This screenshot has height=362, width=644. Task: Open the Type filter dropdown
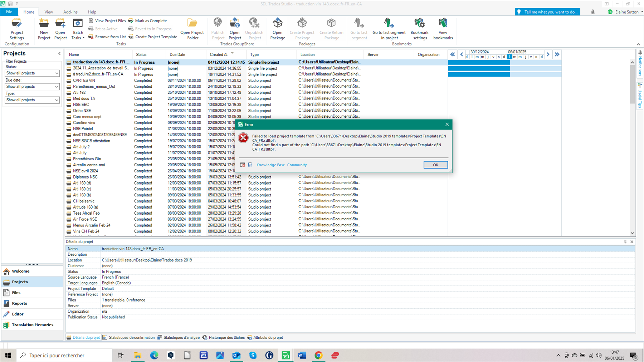pos(32,100)
